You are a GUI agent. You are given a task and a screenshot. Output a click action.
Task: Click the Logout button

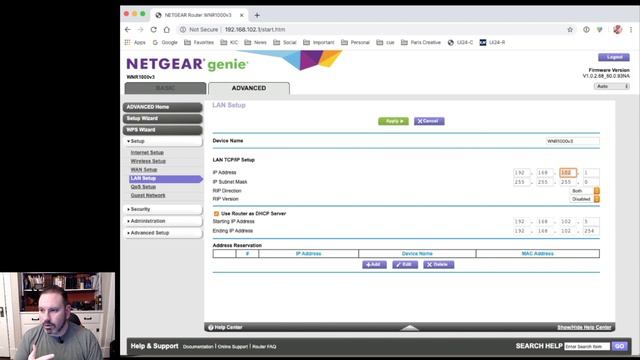click(614, 57)
